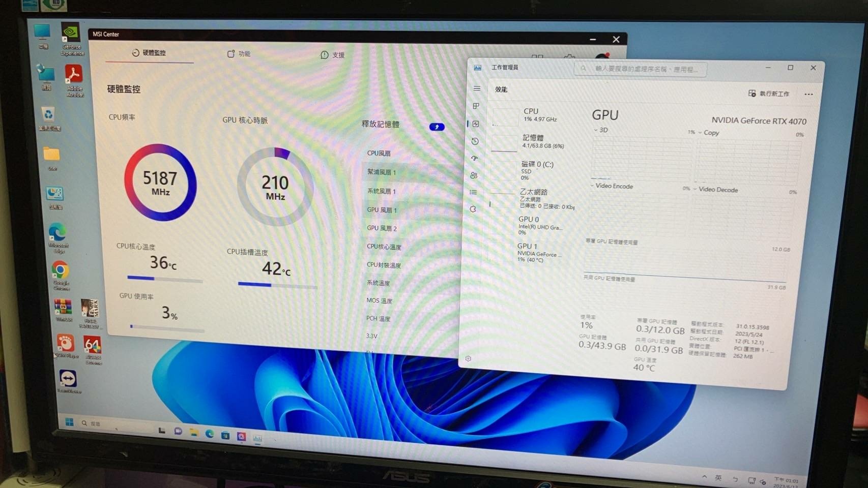Select the user folder on desktop
Image resolution: width=868 pixels, height=488 pixels.
[51, 158]
